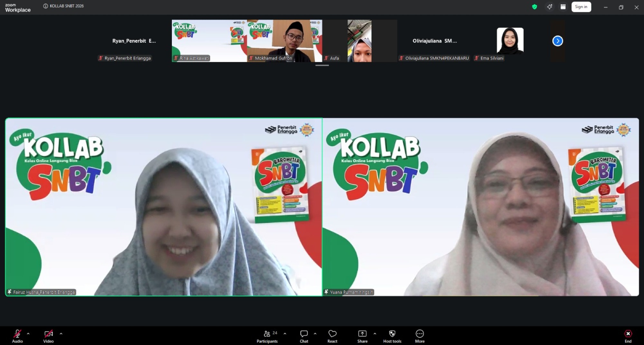
Task: Select Mokhamad Gufron's video thumbnail
Action: coord(285,41)
